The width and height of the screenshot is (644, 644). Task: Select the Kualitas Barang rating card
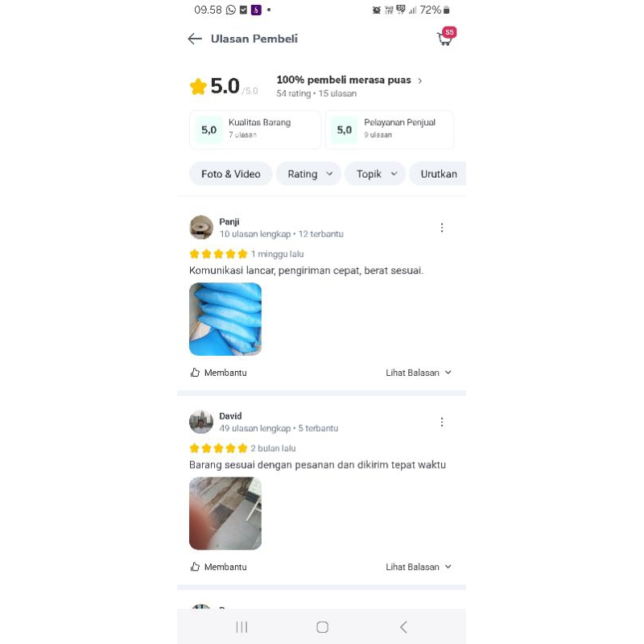tap(255, 130)
